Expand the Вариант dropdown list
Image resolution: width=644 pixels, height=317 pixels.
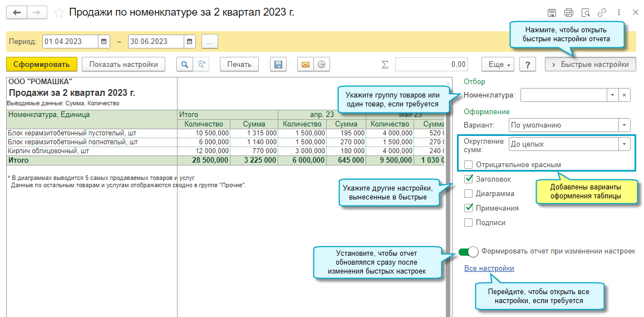(624, 125)
